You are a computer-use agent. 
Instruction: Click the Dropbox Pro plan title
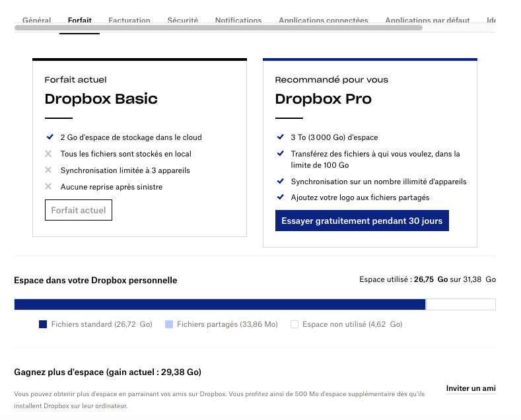[x=324, y=98]
